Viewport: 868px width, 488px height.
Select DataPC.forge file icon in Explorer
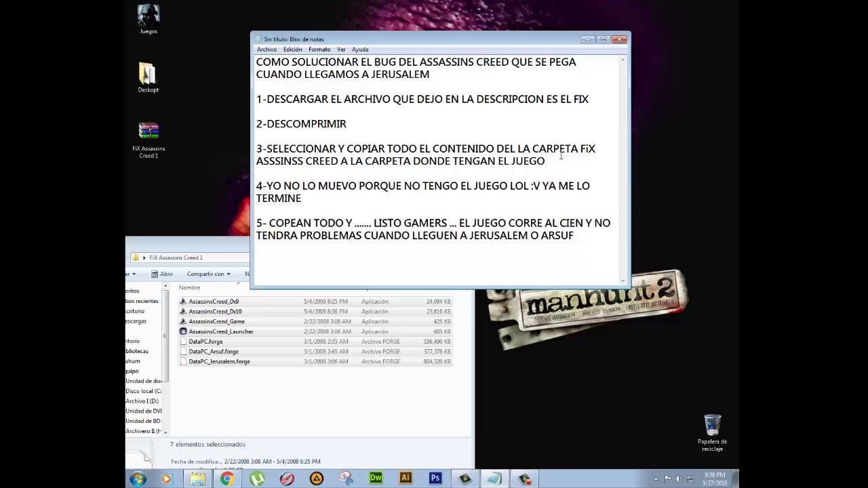(183, 342)
